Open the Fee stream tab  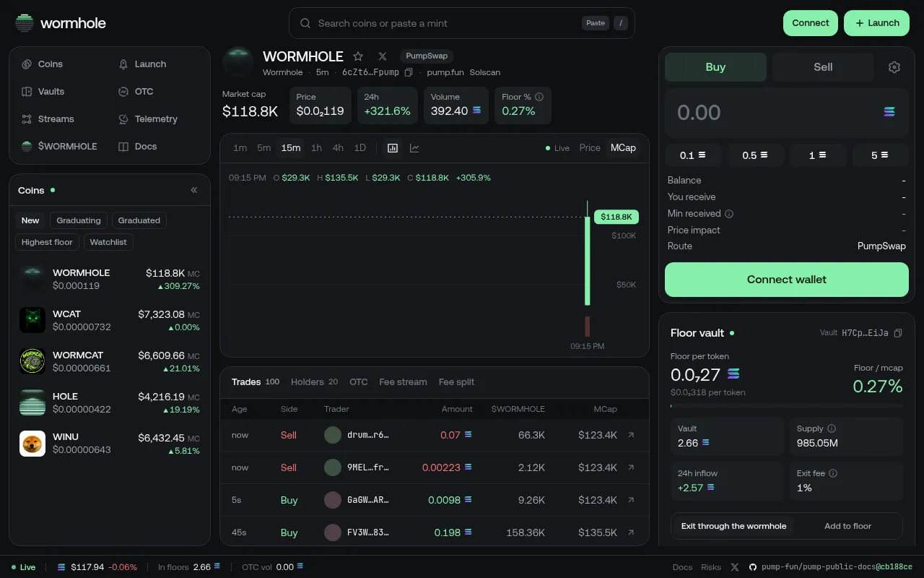[x=403, y=382]
